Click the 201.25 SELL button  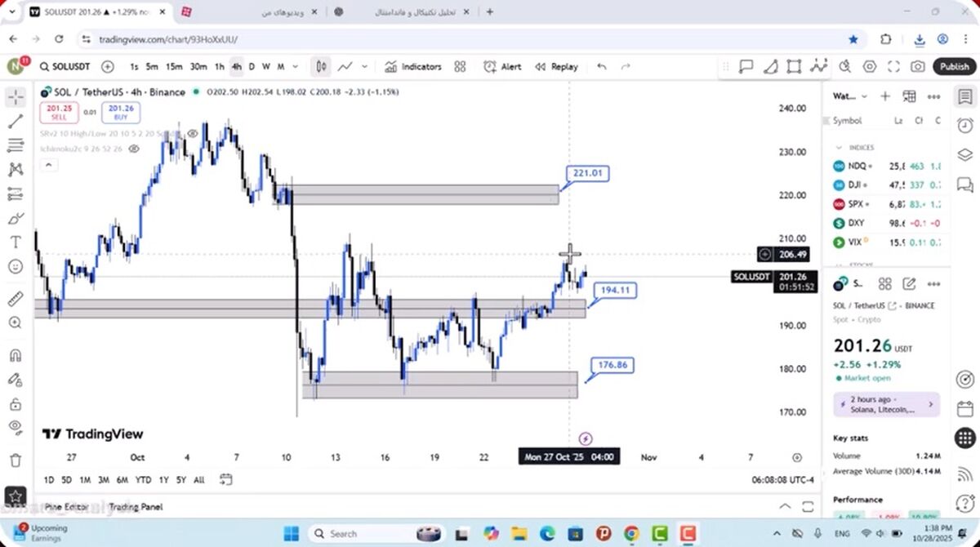(59, 113)
